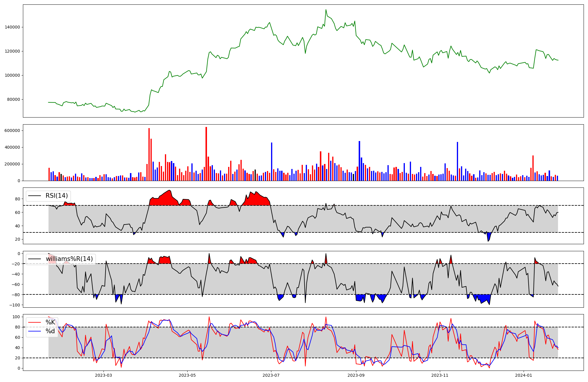The image size is (588, 382).
Task: Click the blue %d line sample in legend
Action: point(34,331)
